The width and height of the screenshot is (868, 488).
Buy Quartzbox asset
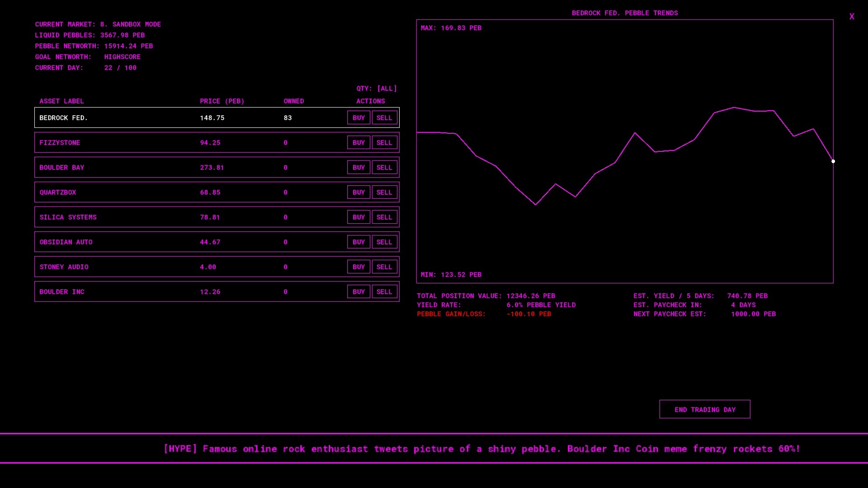[359, 192]
